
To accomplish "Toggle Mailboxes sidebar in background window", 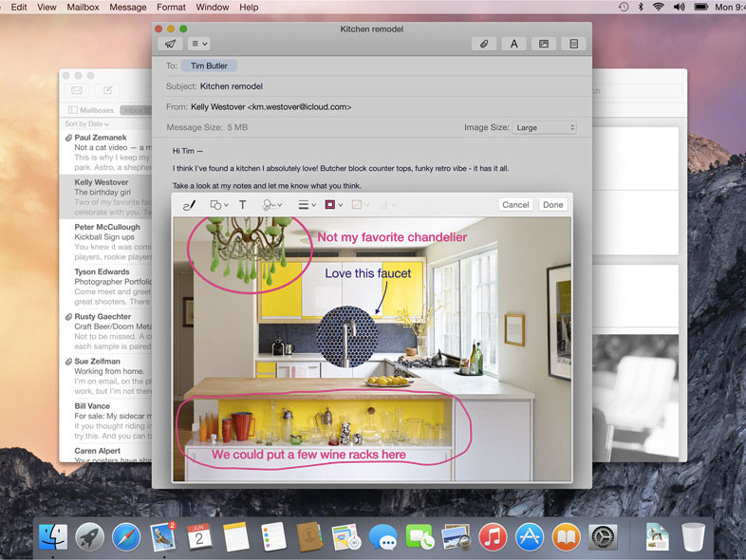I will (x=91, y=110).
